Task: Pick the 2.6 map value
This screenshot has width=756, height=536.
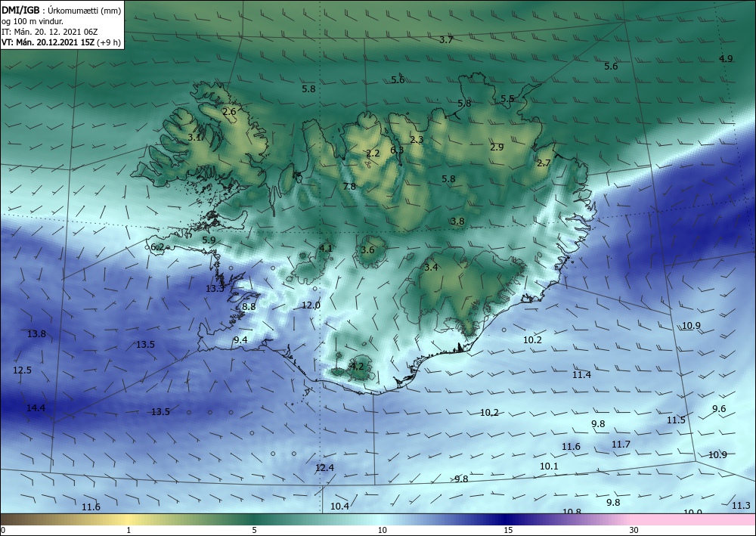Action: click(x=230, y=112)
